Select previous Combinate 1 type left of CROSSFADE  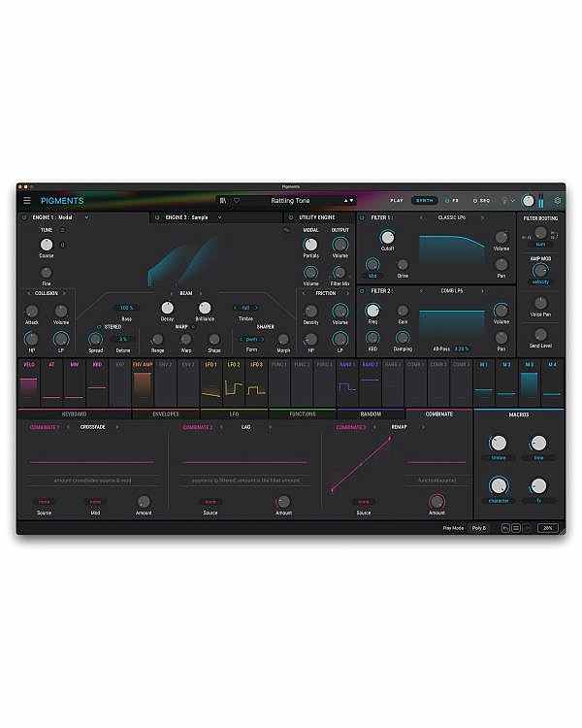(68, 427)
